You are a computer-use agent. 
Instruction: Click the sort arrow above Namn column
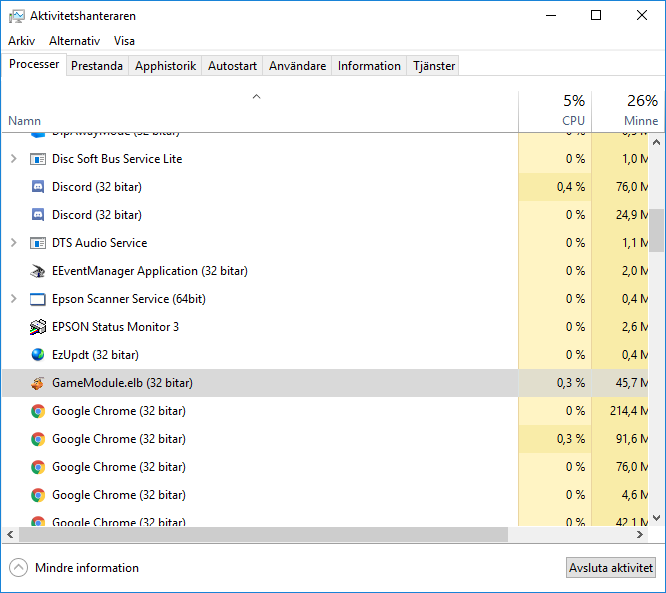pos(257,97)
